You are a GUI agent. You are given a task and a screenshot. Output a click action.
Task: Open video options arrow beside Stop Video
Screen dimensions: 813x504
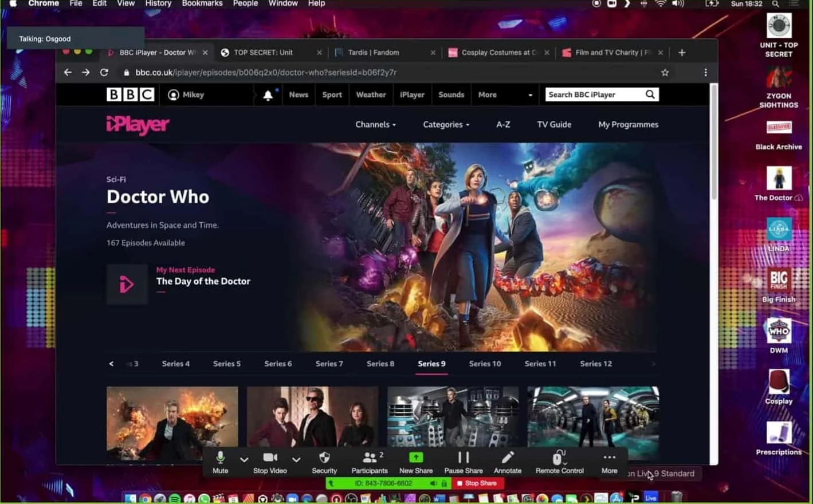pos(296,459)
